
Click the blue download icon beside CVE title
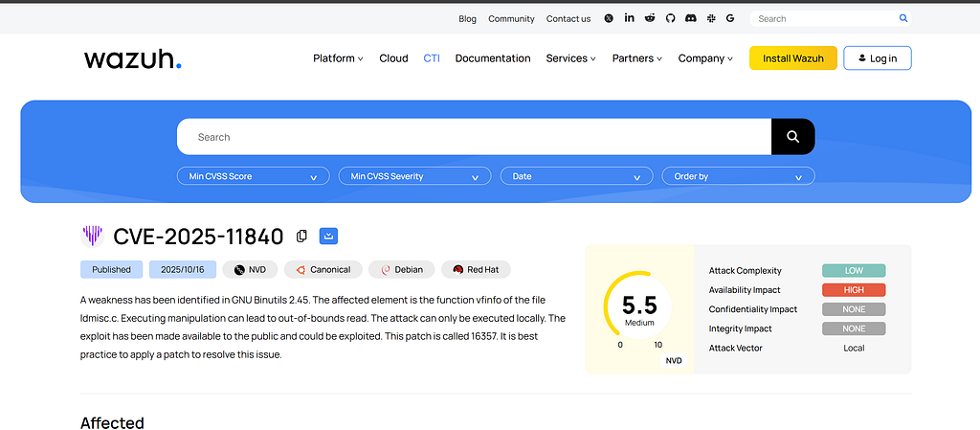click(x=329, y=236)
